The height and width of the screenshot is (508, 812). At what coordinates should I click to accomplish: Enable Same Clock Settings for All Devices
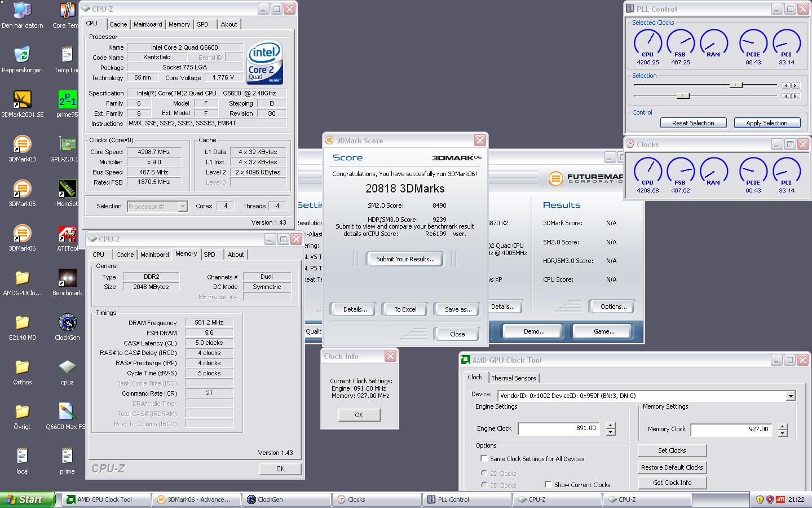(484, 459)
